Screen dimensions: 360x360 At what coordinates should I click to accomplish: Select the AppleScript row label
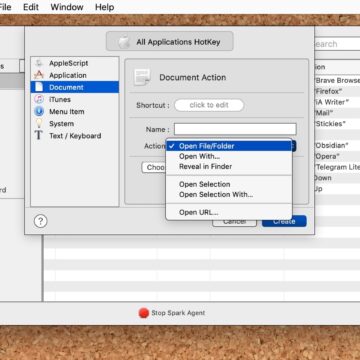coord(69,63)
